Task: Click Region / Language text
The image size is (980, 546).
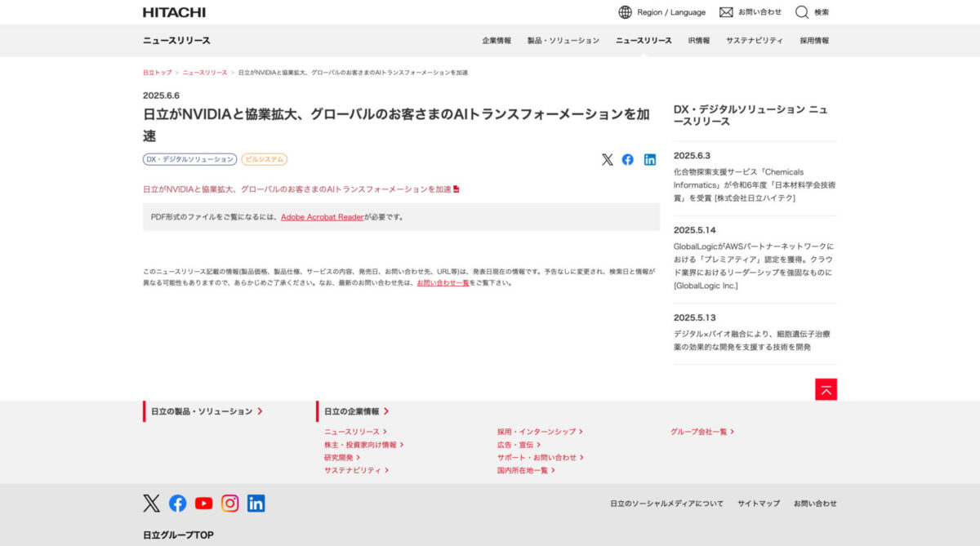Action: pyautogui.click(x=671, y=12)
